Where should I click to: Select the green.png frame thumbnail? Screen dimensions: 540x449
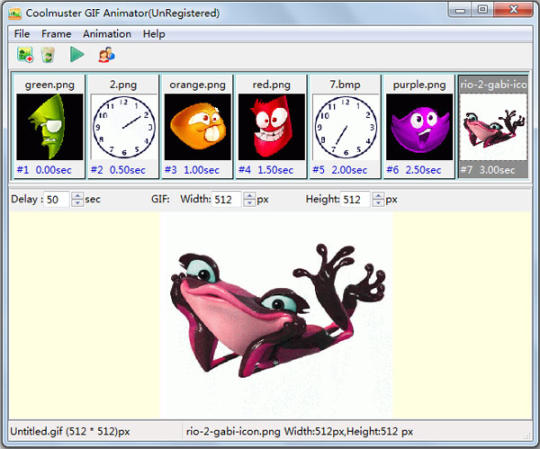(x=50, y=127)
